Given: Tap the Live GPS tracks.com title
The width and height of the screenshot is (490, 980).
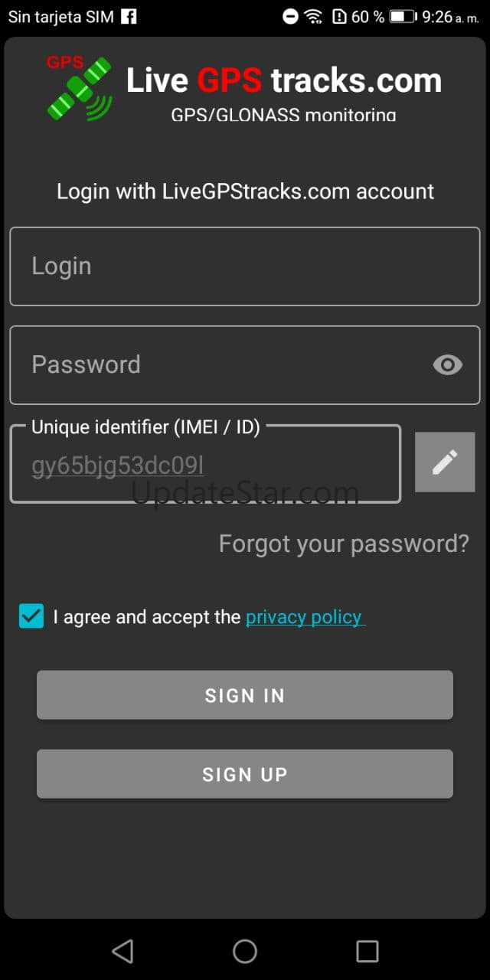Looking at the screenshot, I should click(x=284, y=80).
